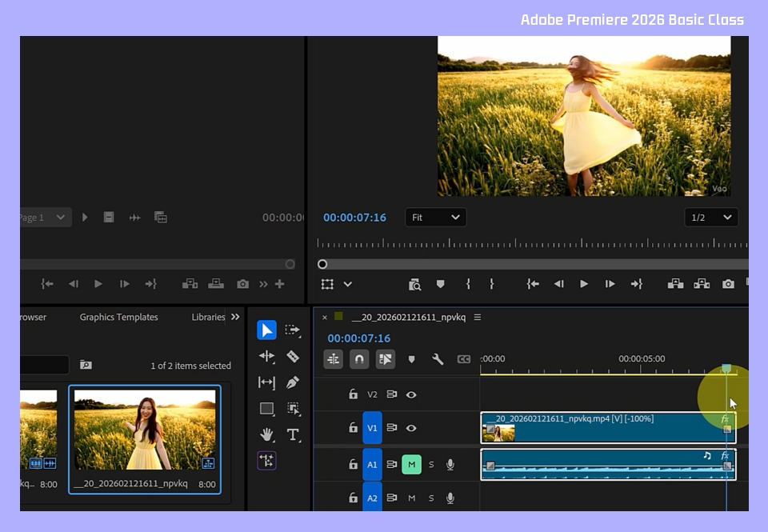Select the Pen tool
The height and width of the screenshot is (532, 768).
point(293,382)
